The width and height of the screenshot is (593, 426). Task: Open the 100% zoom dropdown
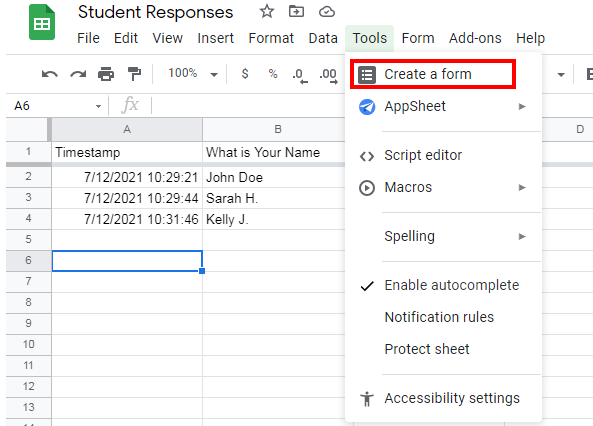[x=214, y=75]
